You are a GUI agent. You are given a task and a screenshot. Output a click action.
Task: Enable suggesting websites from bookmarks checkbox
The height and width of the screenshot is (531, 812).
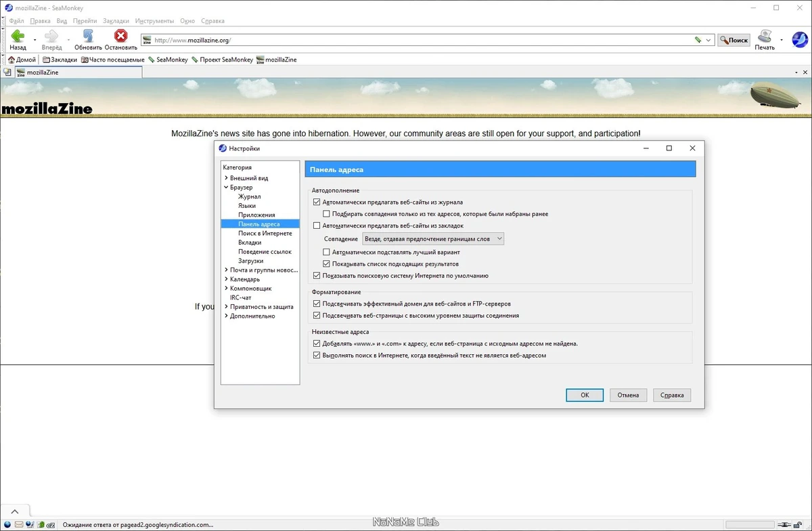pyautogui.click(x=317, y=226)
